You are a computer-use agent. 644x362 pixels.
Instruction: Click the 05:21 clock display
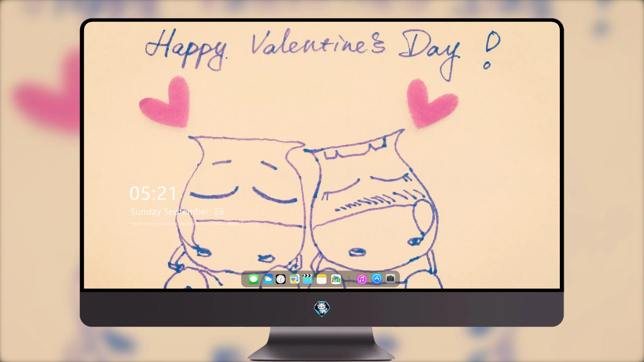tap(153, 193)
